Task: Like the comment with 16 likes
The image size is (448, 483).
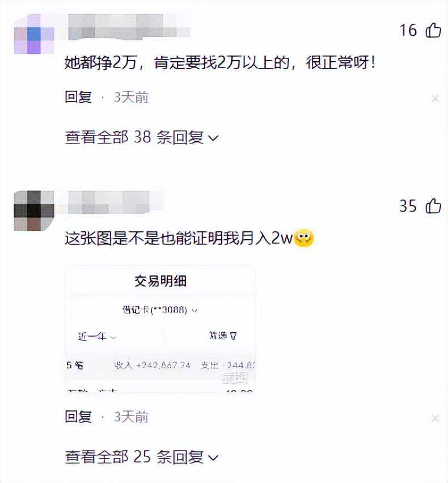Action: [433, 30]
